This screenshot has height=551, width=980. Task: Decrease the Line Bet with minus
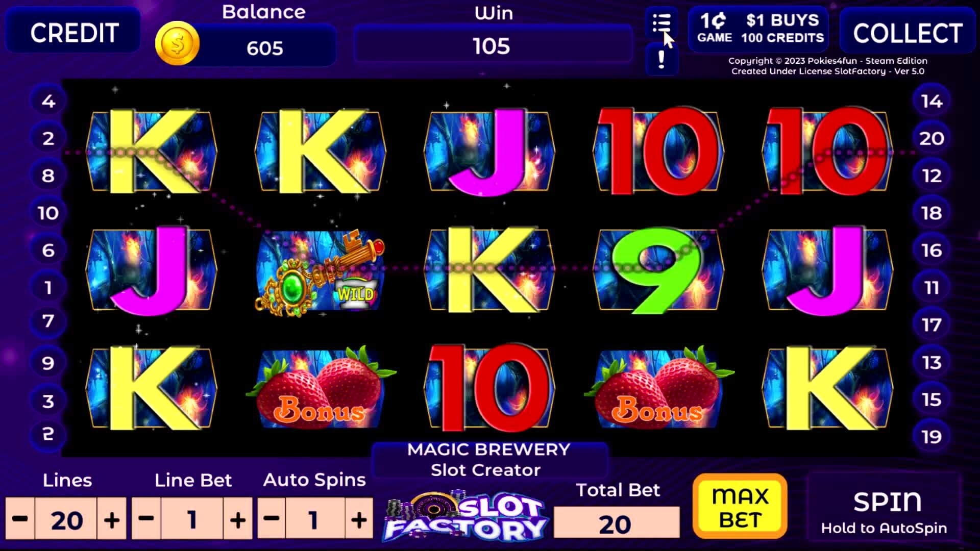pos(146,519)
